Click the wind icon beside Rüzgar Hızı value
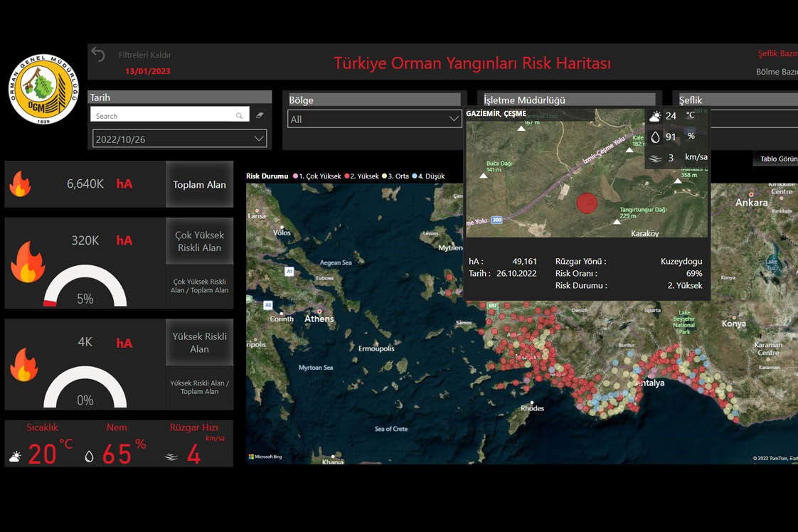This screenshot has height=532, width=798. (171, 457)
